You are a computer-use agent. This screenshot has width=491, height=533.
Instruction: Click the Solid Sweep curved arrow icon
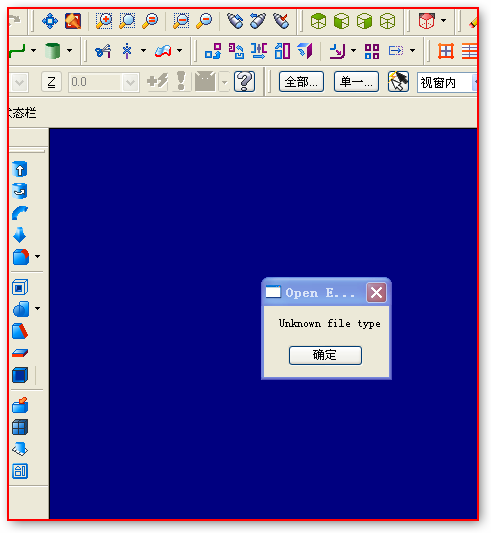click(20, 213)
